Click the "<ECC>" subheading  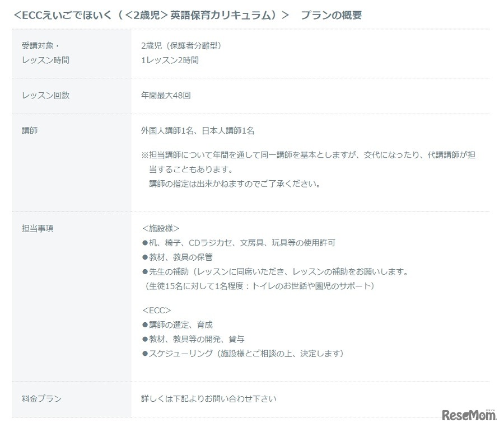pyautogui.click(x=157, y=311)
